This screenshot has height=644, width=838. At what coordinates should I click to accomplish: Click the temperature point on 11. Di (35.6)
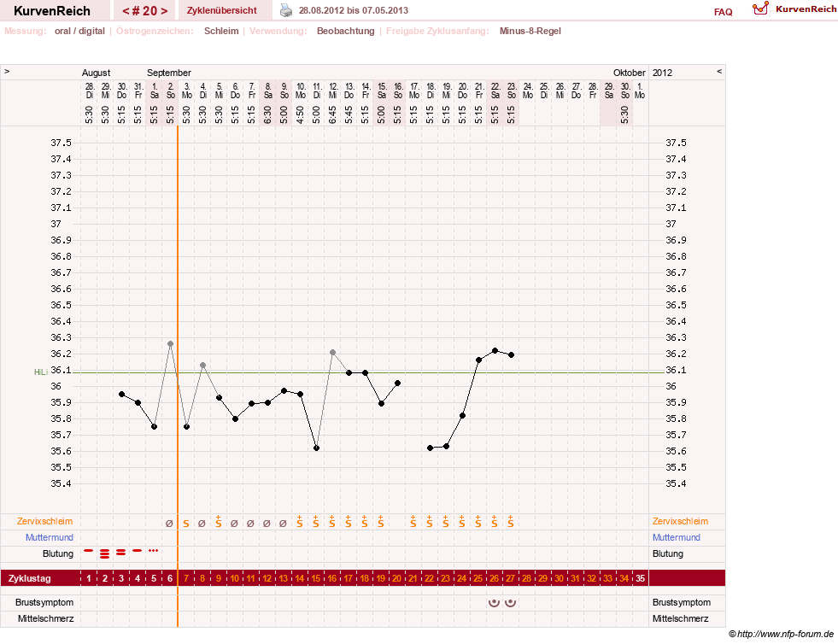pos(316,448)
